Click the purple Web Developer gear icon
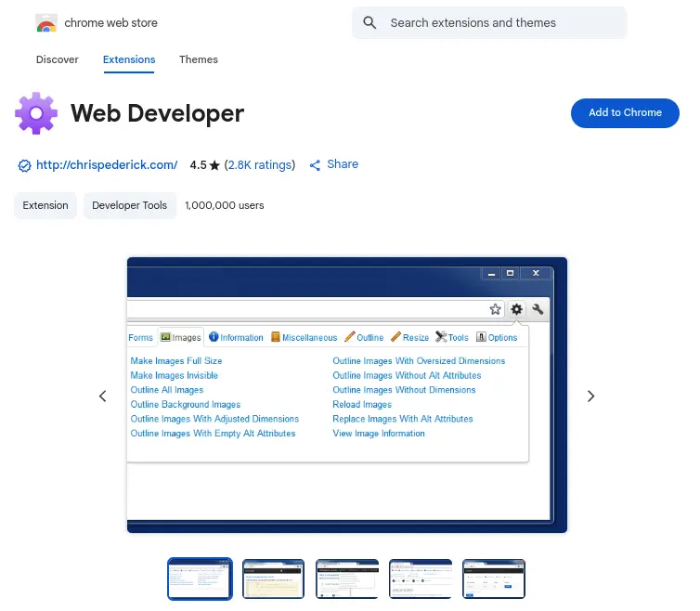The width and height of the screenshot is (700, 611). pyautogui.click(x=36, y=113)
